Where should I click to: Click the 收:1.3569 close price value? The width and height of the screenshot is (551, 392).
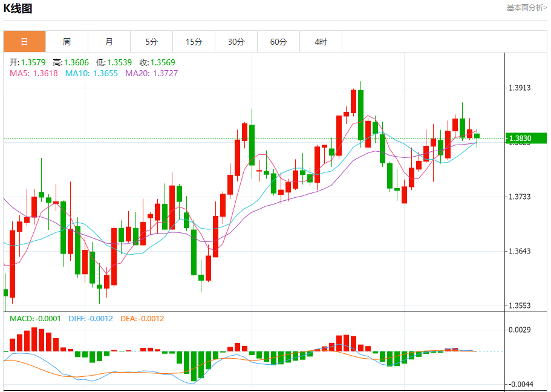157,62
